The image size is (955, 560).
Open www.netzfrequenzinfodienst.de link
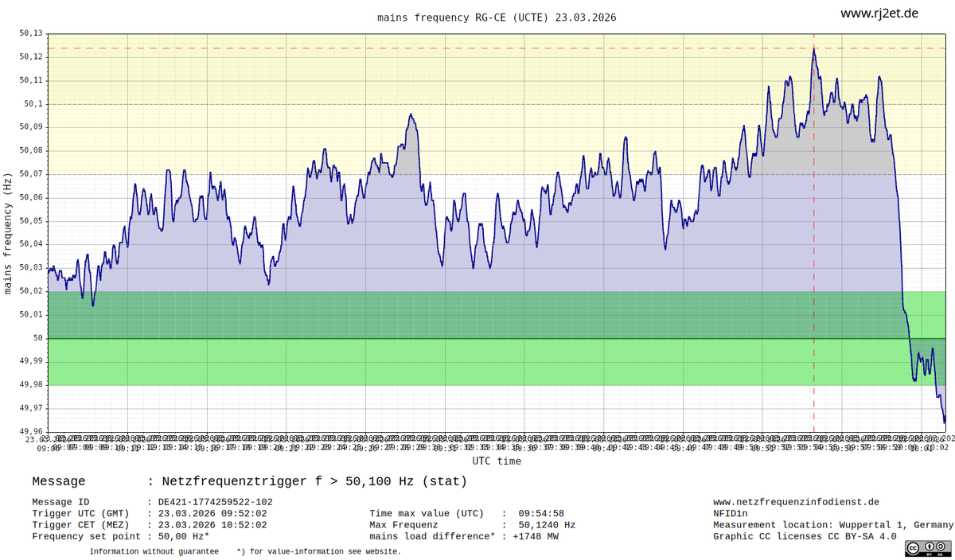(x=796, y=502)
